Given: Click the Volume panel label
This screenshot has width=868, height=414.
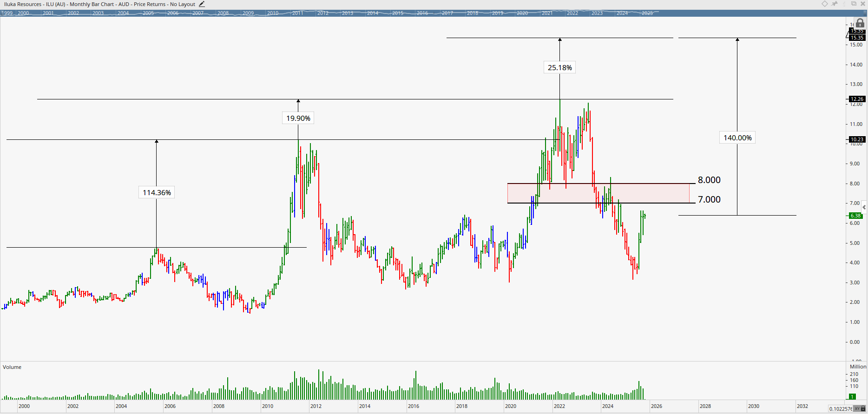Looking at the screenshot, I should coord(12,367).
